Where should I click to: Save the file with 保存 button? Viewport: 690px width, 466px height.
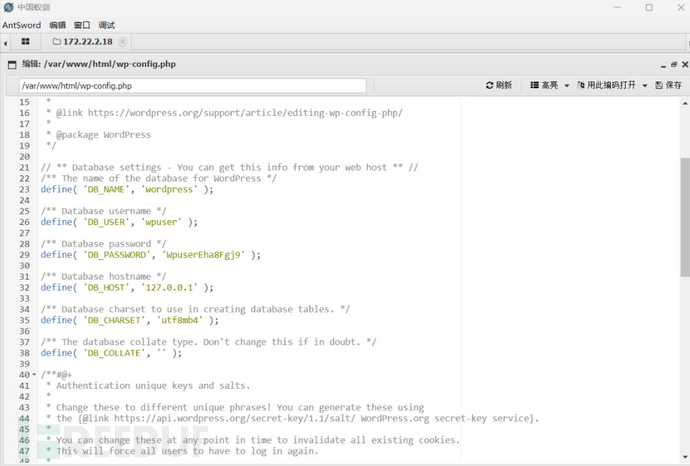668,86
